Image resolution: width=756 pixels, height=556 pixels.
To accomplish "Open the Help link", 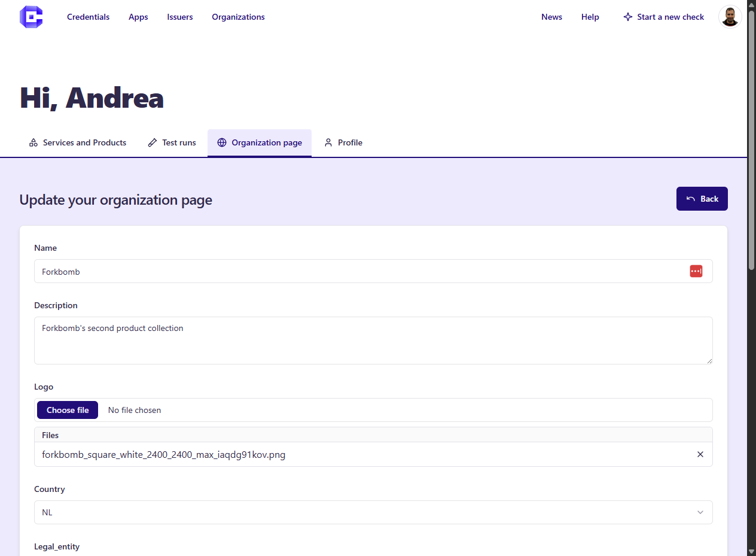I will pyautogui.click(x=590, y=17).
